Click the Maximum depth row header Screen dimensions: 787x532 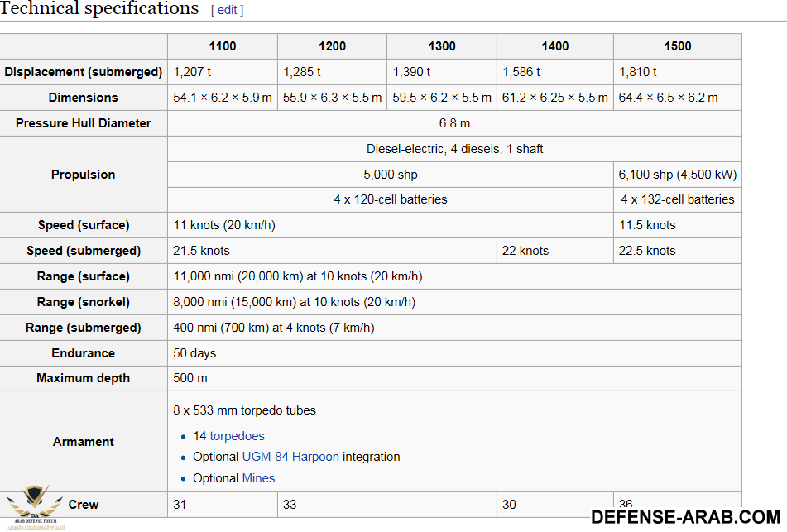[x=84, y=378]
